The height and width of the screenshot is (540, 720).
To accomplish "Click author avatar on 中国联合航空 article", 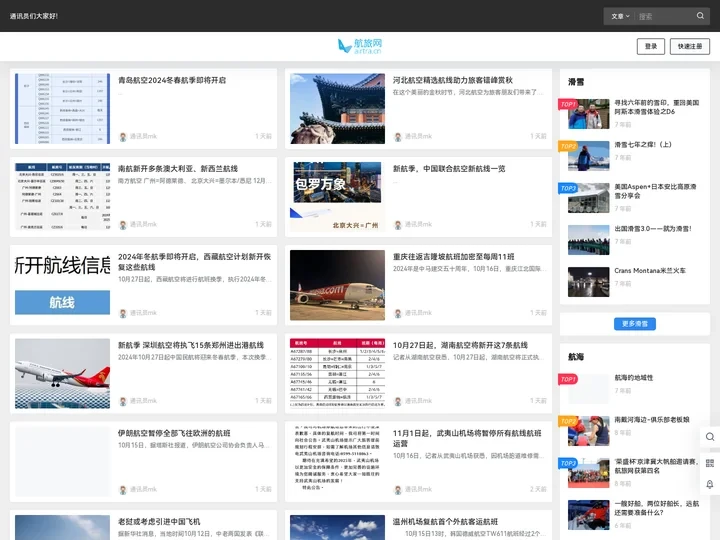I will [x=398, y=225].
